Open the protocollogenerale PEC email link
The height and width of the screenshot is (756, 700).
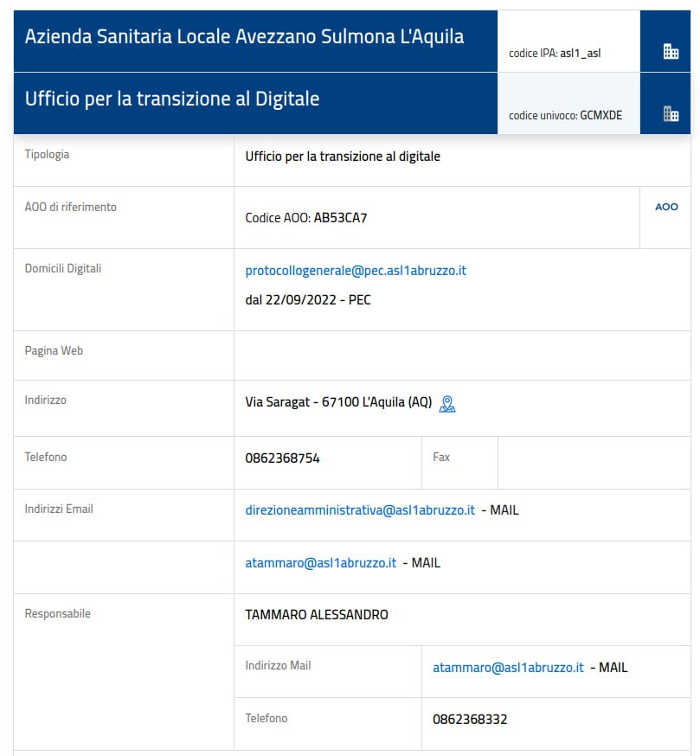356,271
